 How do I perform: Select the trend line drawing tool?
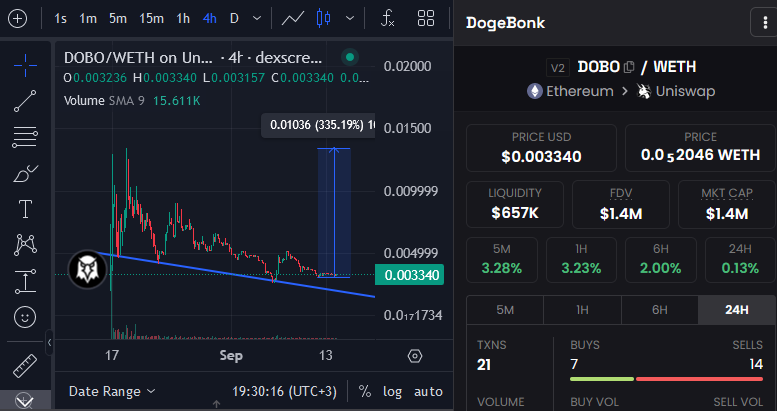click(25, 101)
